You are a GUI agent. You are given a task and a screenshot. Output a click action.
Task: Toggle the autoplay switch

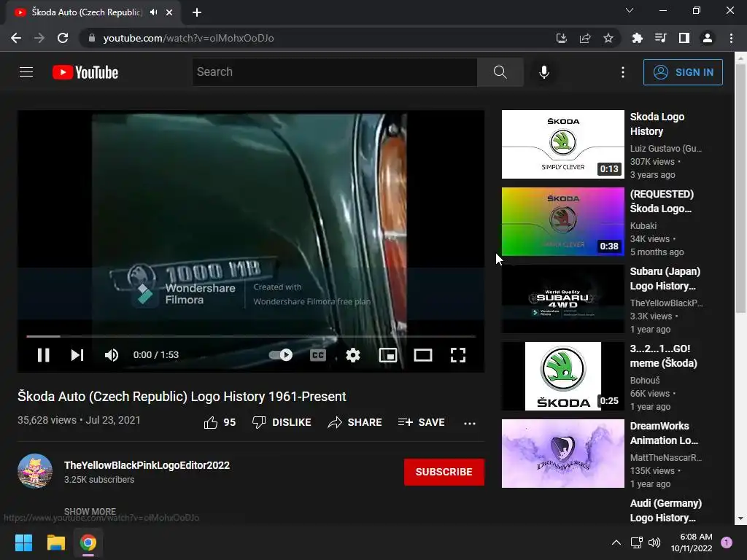(281, 355)
